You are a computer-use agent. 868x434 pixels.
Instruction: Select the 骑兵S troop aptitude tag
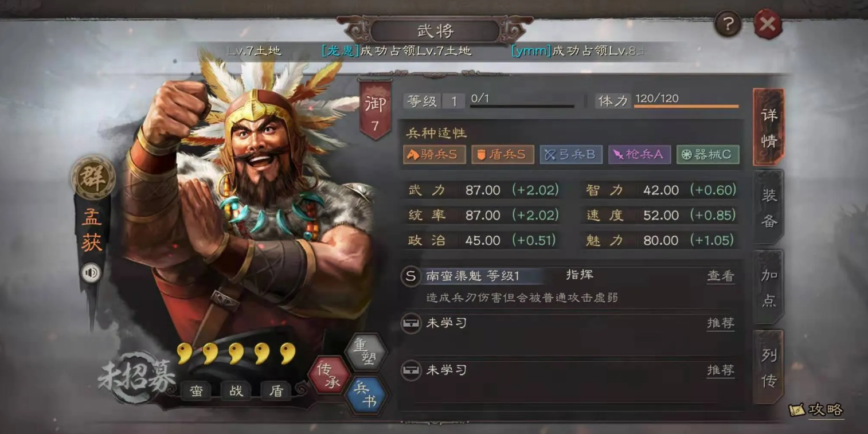434,154
